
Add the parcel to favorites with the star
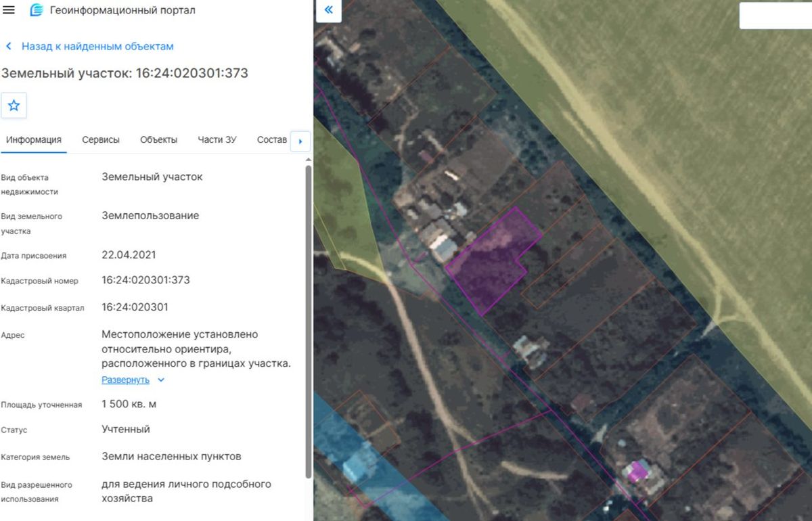[x=14, y=106]
